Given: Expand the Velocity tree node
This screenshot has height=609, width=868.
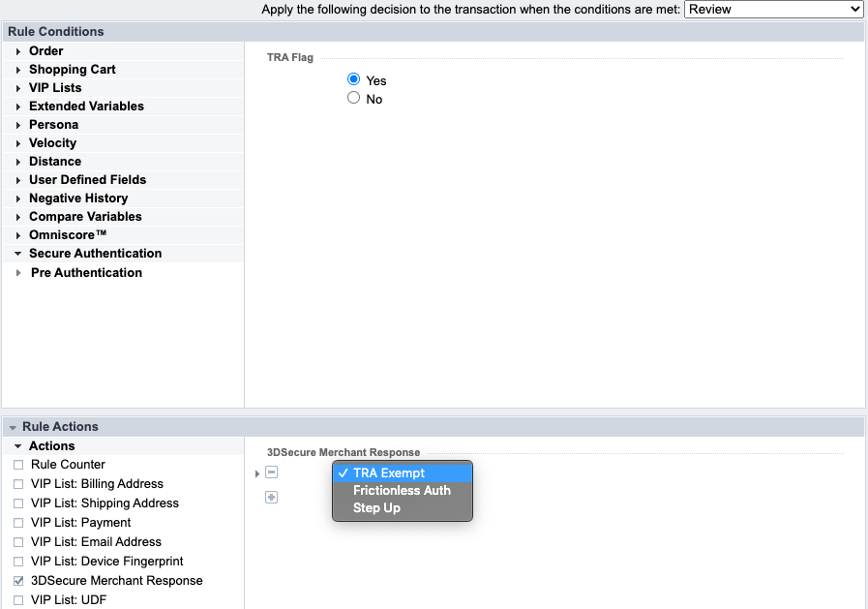Looking at the screenshot, I should click(x=18, y=143).
